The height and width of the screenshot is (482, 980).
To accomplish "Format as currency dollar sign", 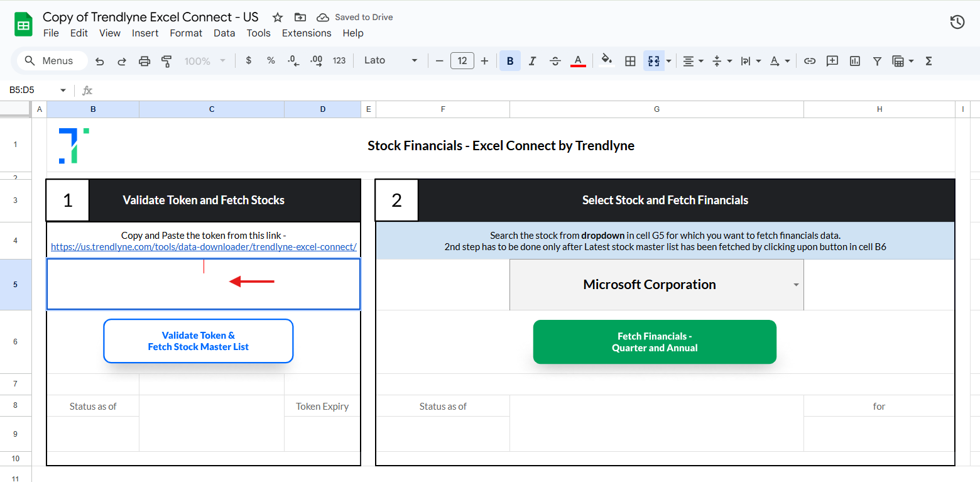I will (249, 61).
